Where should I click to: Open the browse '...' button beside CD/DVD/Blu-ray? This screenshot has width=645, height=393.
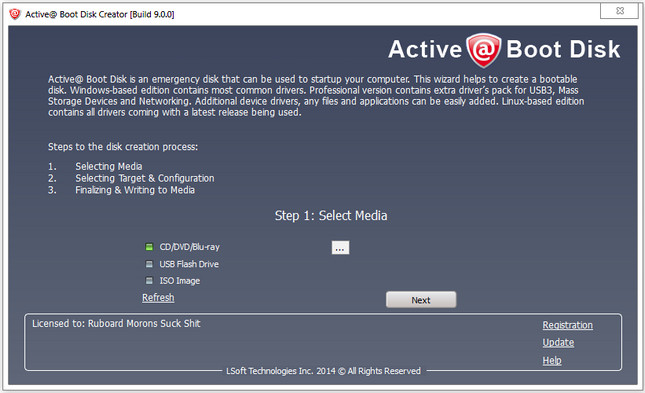(x=340, y=248)
